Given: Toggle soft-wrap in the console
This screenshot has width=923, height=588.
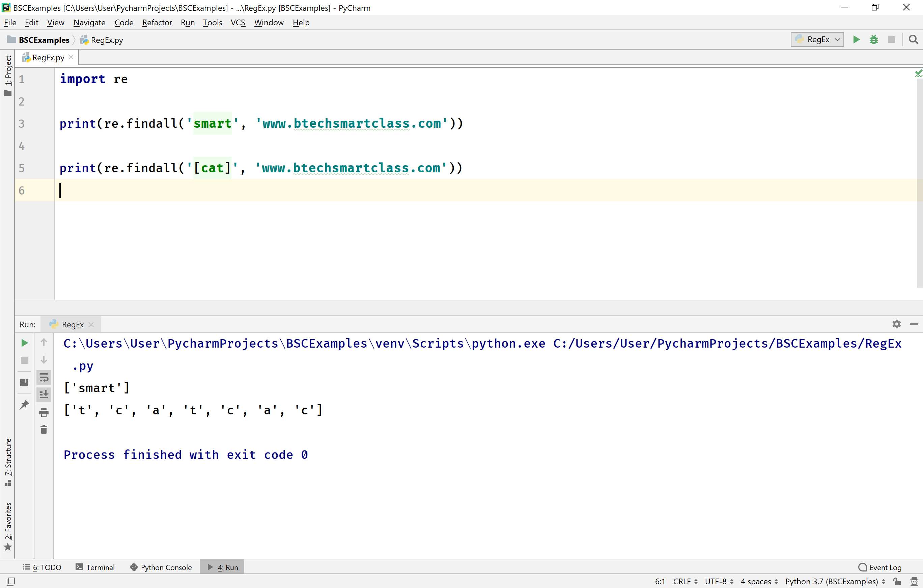Looking at the screenshot, I should [44, 378].
